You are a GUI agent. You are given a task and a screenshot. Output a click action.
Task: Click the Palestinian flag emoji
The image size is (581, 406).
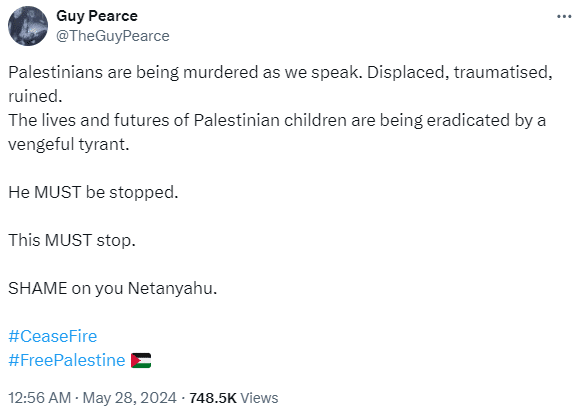(141, 360)
